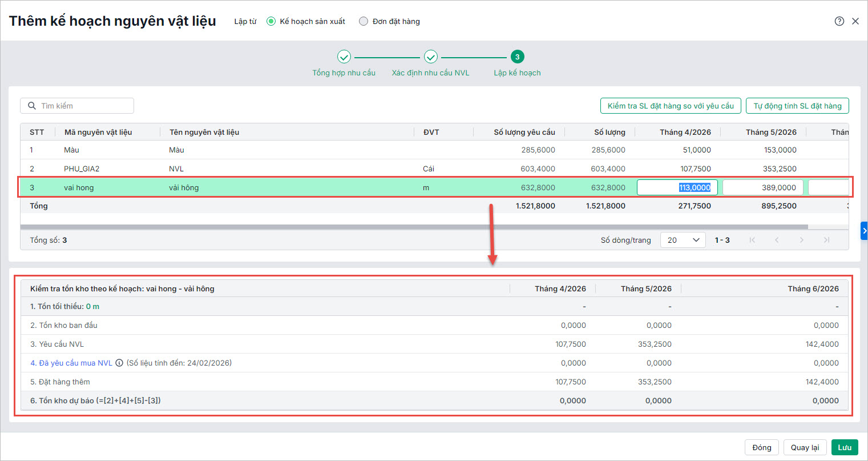Close the material plan dialog

pyautogui.click(x=855, y=21)
